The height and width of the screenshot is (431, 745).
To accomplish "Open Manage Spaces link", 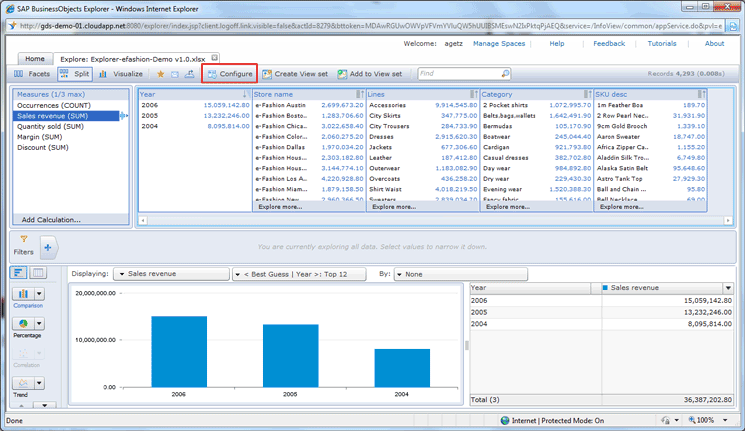I will coord(499,43).
